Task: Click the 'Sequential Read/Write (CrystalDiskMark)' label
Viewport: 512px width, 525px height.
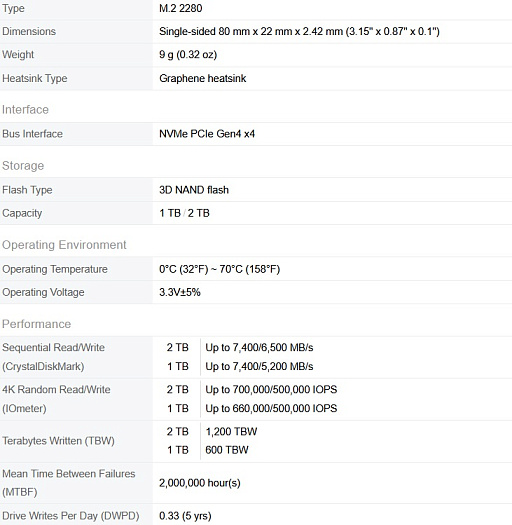Action: 54,357
